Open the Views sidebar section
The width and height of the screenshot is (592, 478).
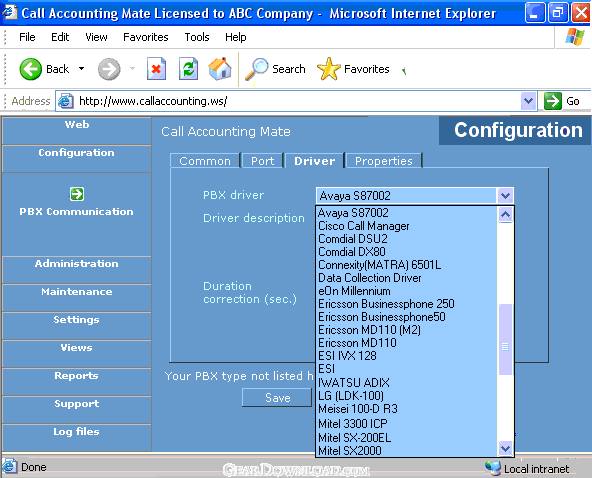click(x=77, y=353)
